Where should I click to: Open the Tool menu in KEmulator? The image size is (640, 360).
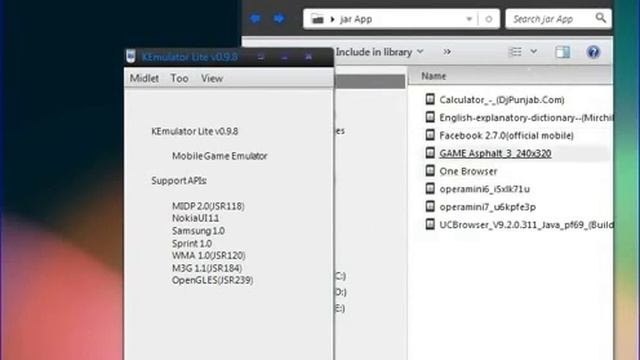point(179,78)
